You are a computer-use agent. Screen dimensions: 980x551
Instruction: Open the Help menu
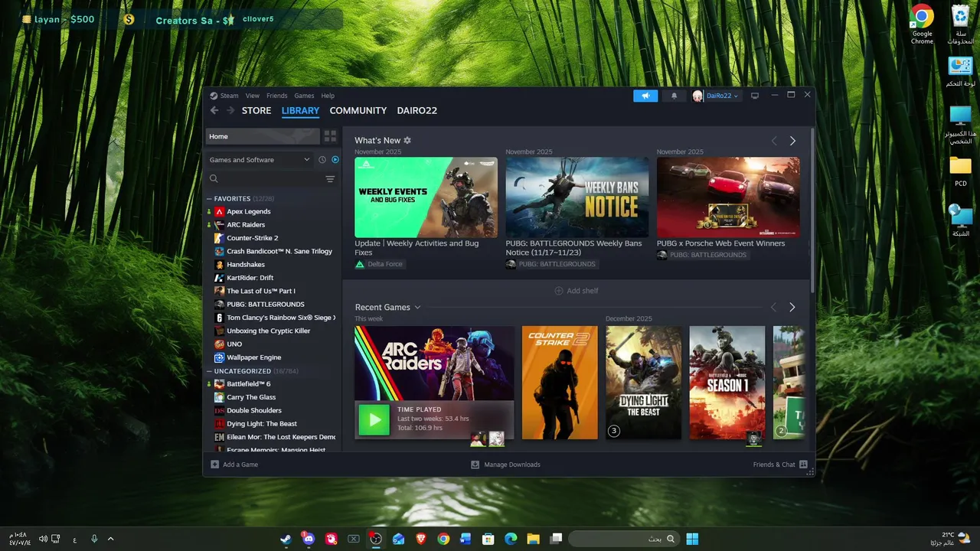[x=328, y=96]
